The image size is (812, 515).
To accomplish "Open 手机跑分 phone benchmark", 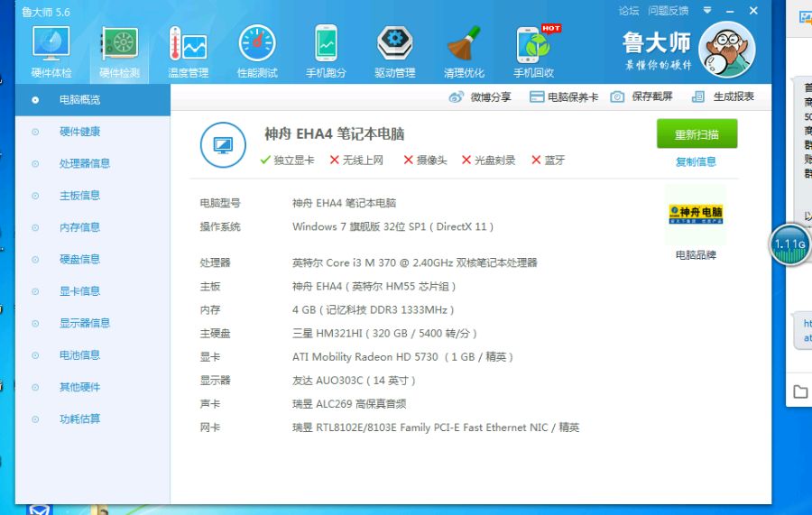I will pos(326,51).
